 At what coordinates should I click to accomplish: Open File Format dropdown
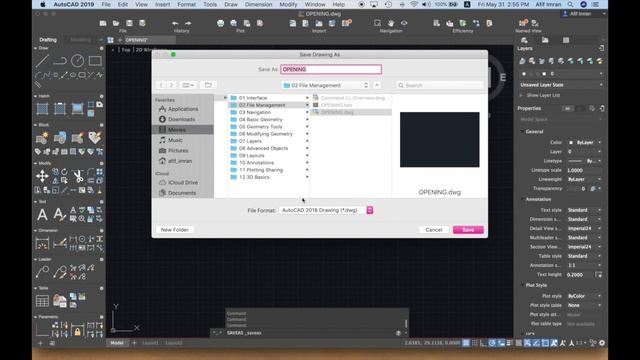[x=326, y=210]
